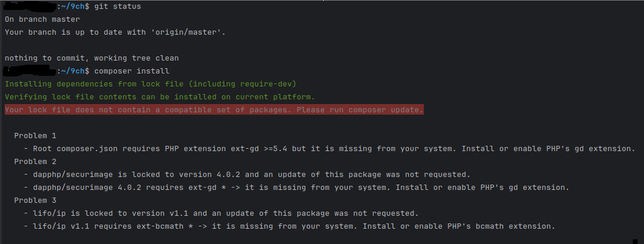644x244 pixels.
Task: Click the 'composer install' command text
Action: pos(131,71)
